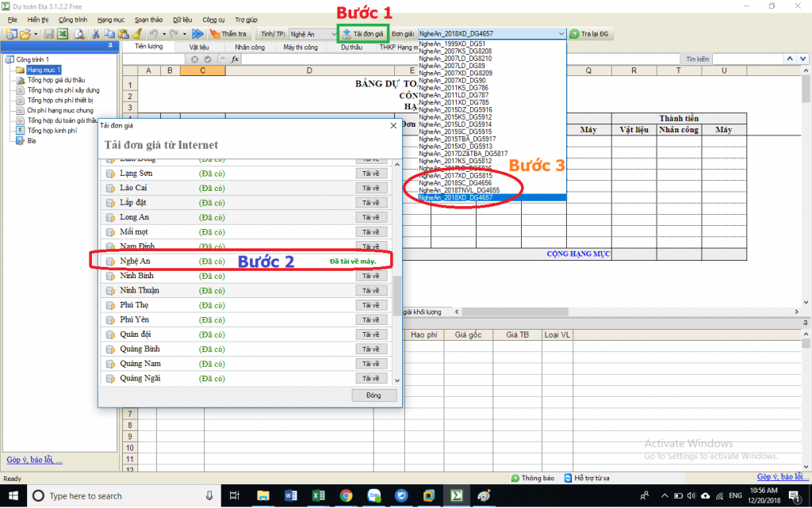Select Tổng hợp kinh phí tree item
This screenshot has height=508, width=812.
(52, 131)
